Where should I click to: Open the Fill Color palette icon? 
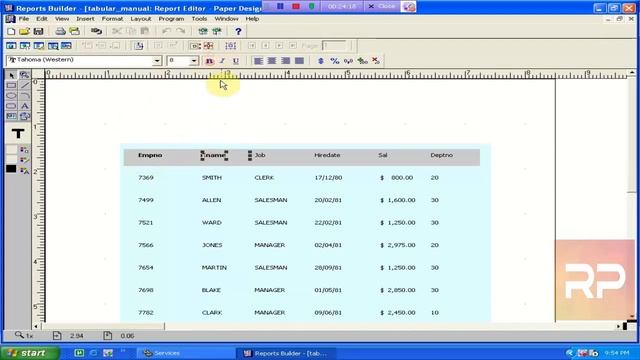pos(24,150)
